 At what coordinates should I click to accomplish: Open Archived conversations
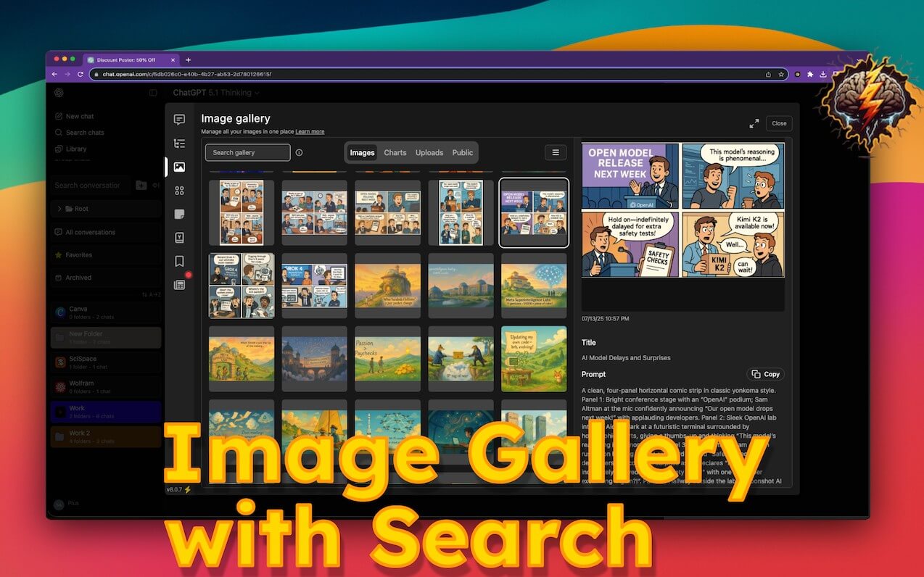[x=106, y=278]
